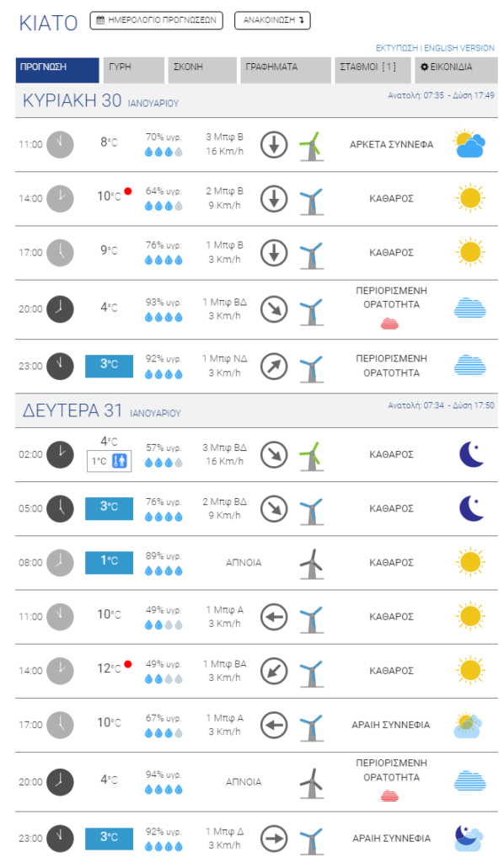Viewport: 504px width, 863px height.
Task: Click the green wind turbine icon at Monday 02:00
Action: (312, 455)
